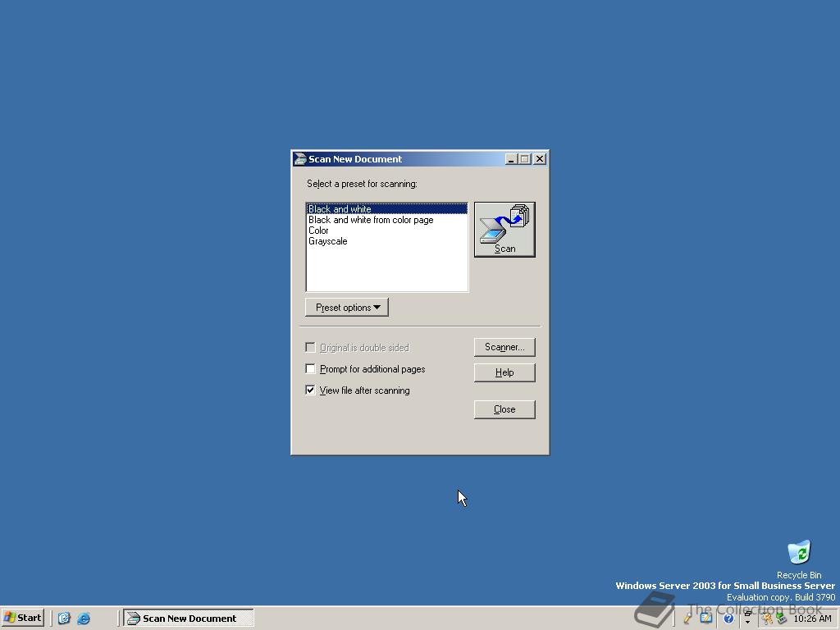Close the Scan New Document window with X
The height and width of the screenshot is (630, 840).
pyautogui.click(x=540, y=159)
